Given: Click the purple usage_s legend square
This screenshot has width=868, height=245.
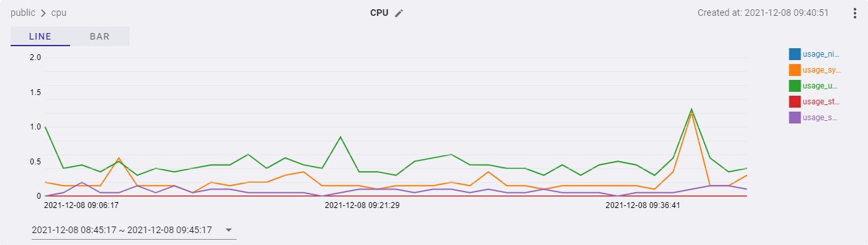Looking at the screenshot, I should tap(795, 118).
